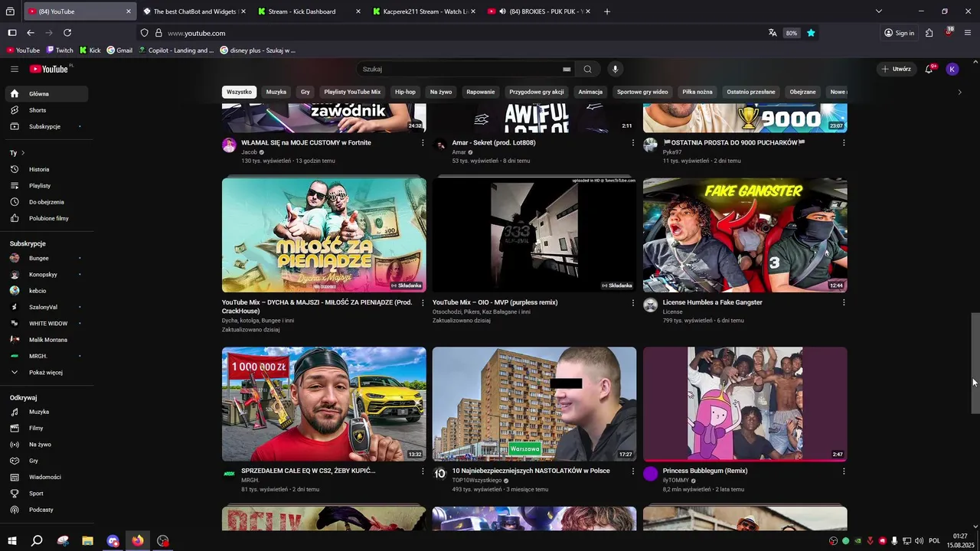This screenshot has width=980, height=551.
Task: Open the 10 Najniebezpieczniejszych NASTOLATKÓW thumbnail
Action: pyautogui.click(x=534, y=404)
